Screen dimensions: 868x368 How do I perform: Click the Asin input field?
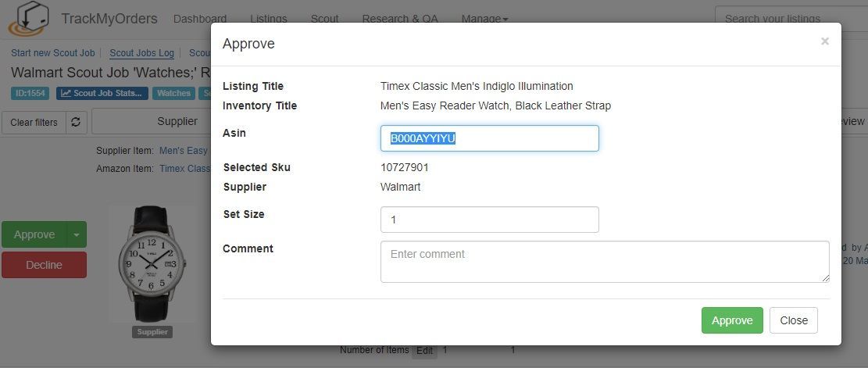[489, 138]
